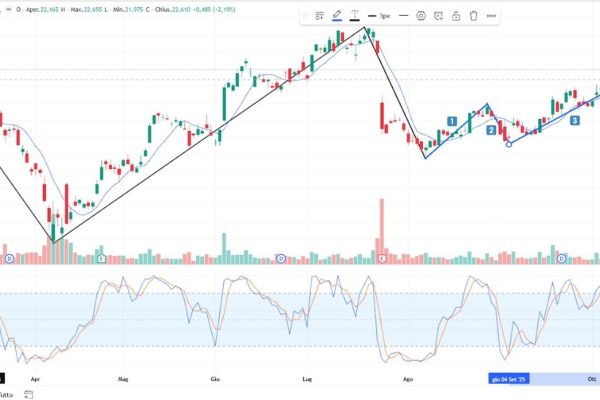Open drawing settings in floating toolbar

[421, 16]
